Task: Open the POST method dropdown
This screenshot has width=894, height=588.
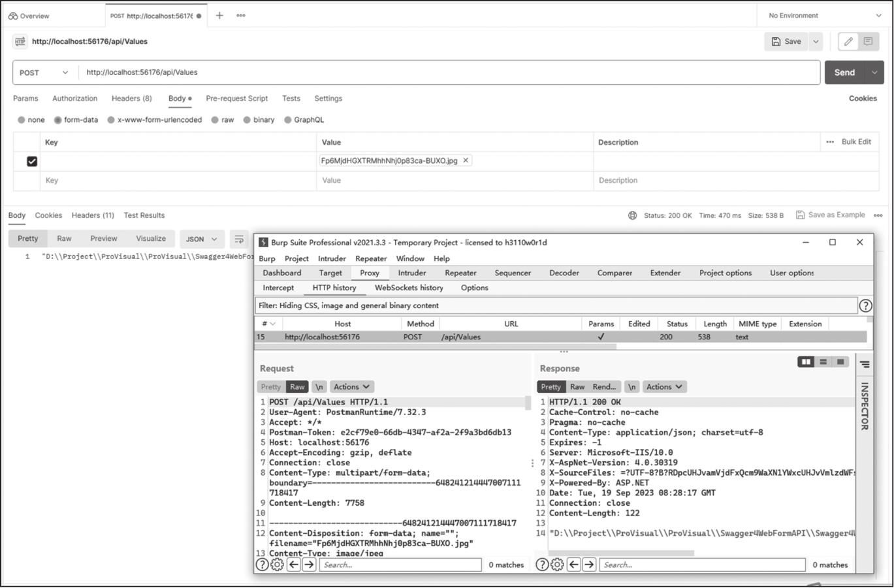Action: point(44,72)
